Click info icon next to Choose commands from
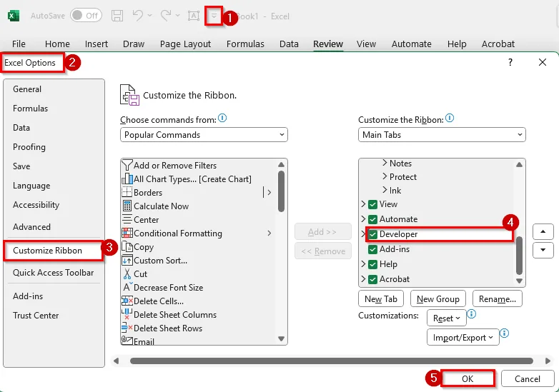 222,118
